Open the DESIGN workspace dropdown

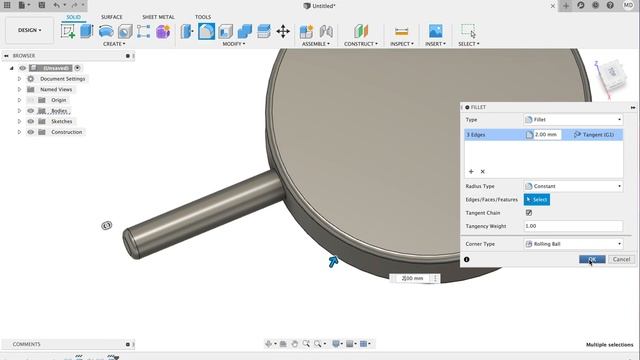(x=29, y=30)
